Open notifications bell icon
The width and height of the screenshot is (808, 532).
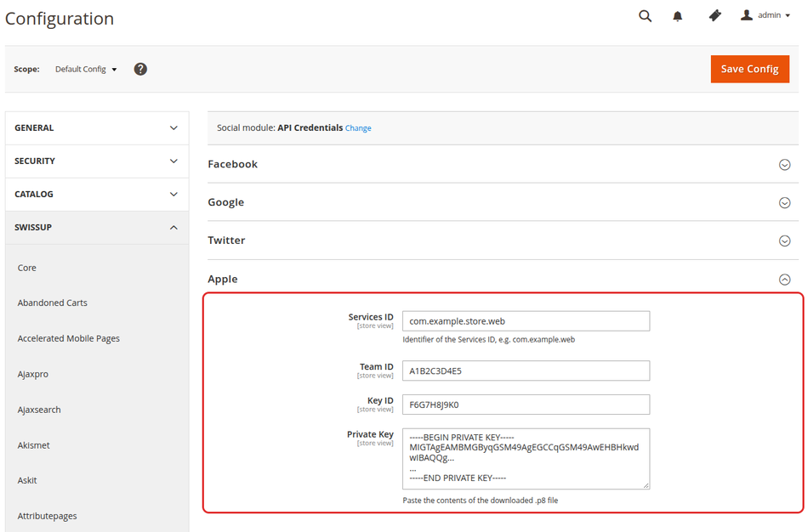tap(678, 16)
